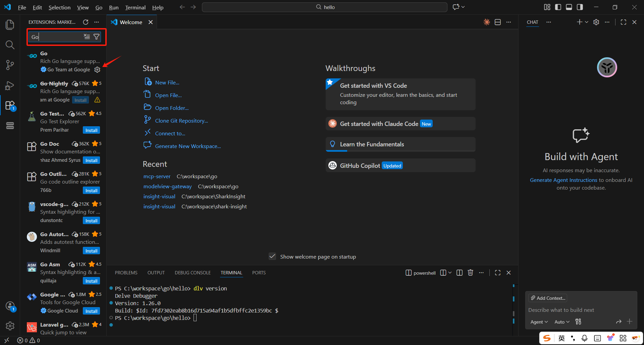The image size is (644, 345).
Task: Open Extensions view more actions menu
Action: 97,22
